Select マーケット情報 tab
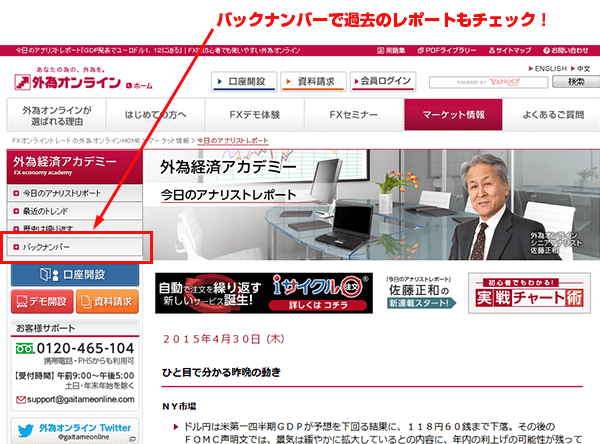Screen dimensions: 600x444 [453, 115]
